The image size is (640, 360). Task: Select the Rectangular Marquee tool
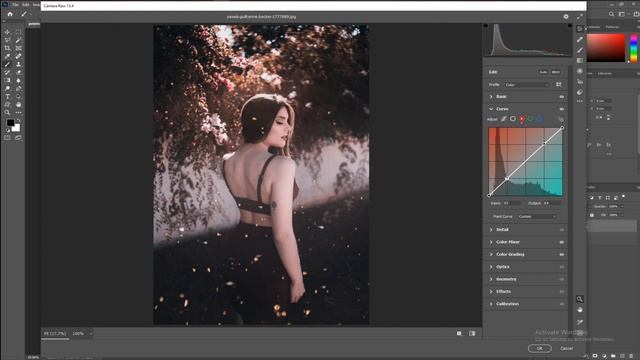point(18,32)
